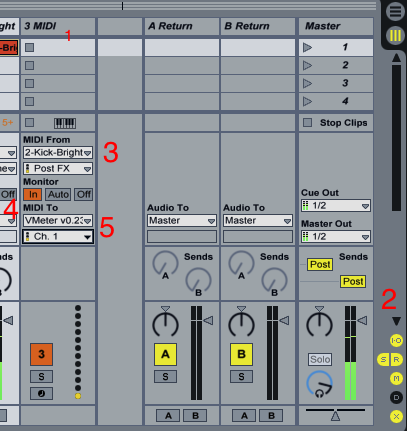Image resolution: width=407 pixels, height=431 pixels.
Task: Toggle A Return track activator
Action: tap(165, 354)
